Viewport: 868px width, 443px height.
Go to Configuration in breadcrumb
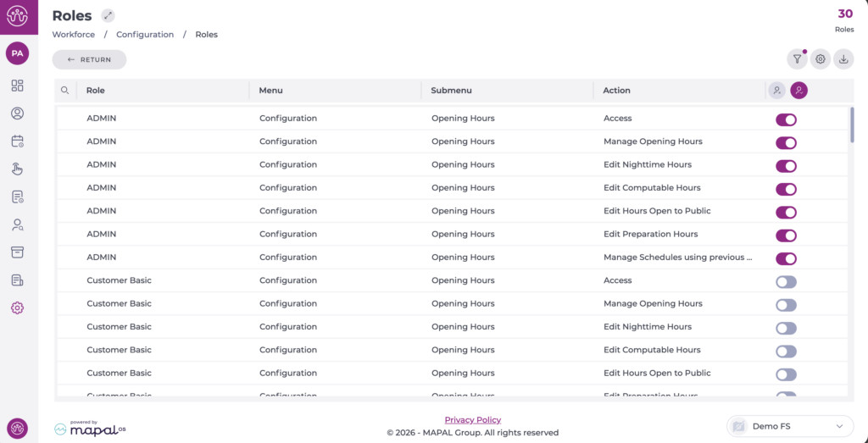[x=145, y=35]
